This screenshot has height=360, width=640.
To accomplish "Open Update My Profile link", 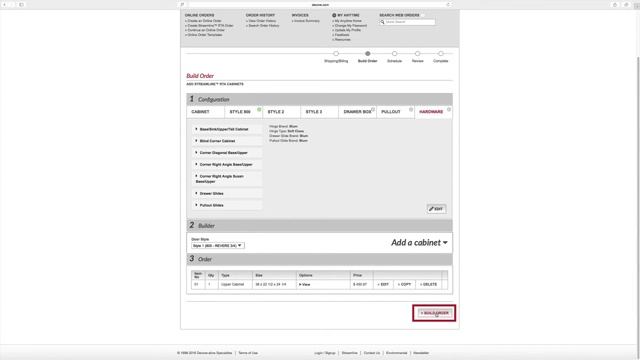I will 347,30.
